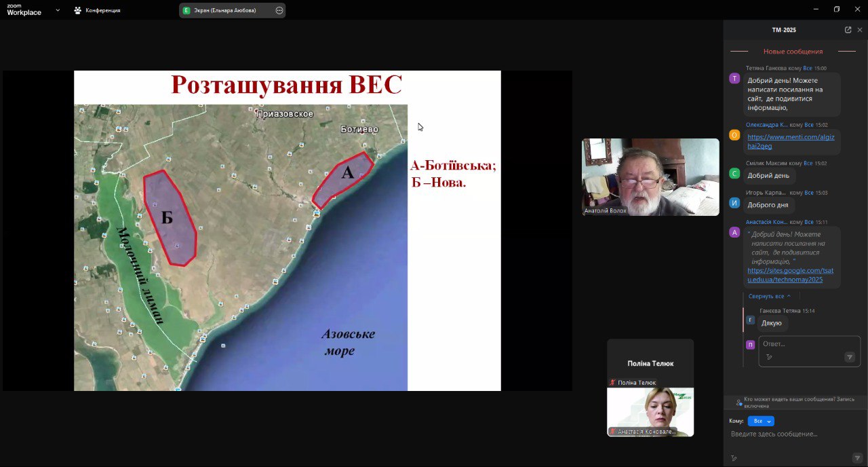Open formatting icon in the reply box
This screenshot has height=467, width=868.
click(769, 356)
